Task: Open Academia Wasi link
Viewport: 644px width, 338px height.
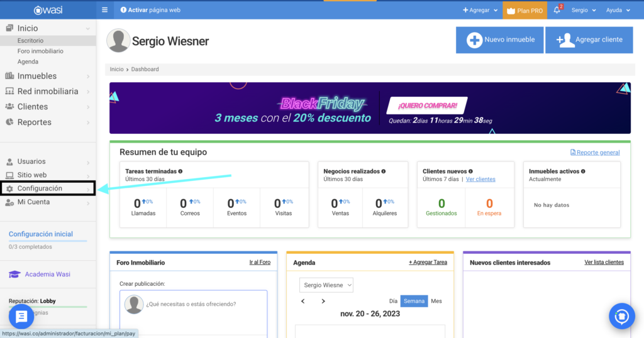Action: tap(47, 274)
